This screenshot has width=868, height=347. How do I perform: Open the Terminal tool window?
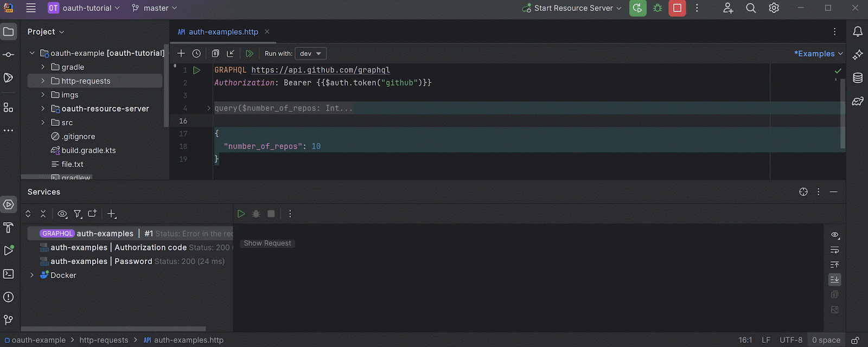pyautogui.click(x=9, y=274)
